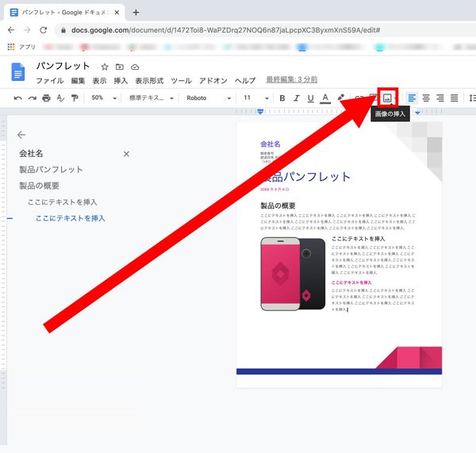The image size is (476, 453).
Task: Click the address bar URL
Action: [x=225, y=30]
